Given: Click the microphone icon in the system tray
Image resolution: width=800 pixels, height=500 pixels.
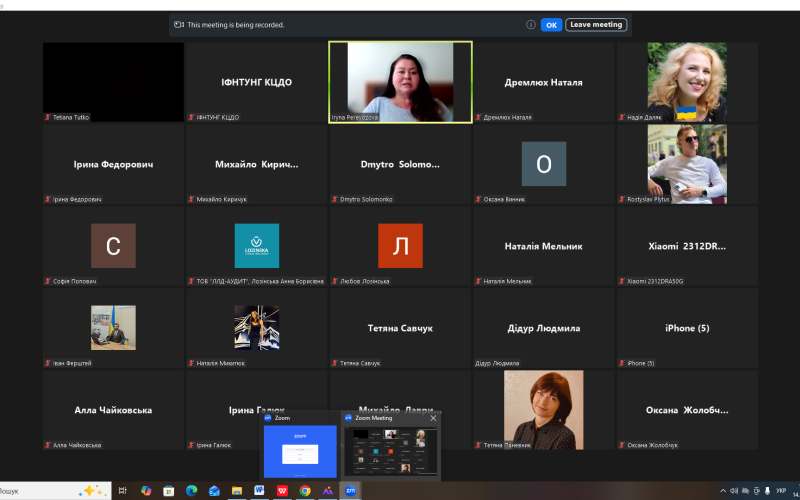Looking at the screenshot, I should pos(767,491).
